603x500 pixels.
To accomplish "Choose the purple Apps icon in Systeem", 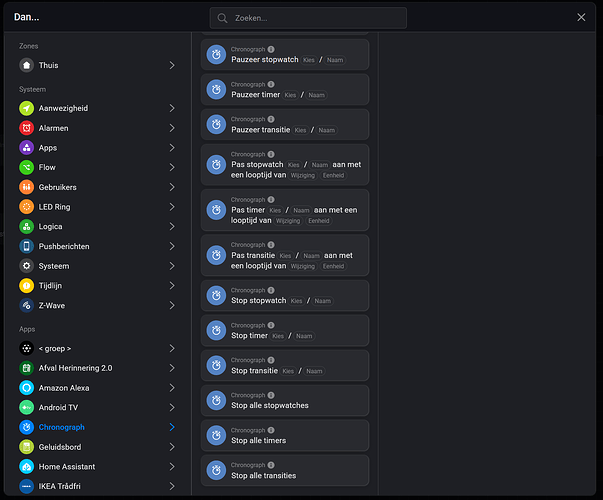I will click(x=27, y=148).
